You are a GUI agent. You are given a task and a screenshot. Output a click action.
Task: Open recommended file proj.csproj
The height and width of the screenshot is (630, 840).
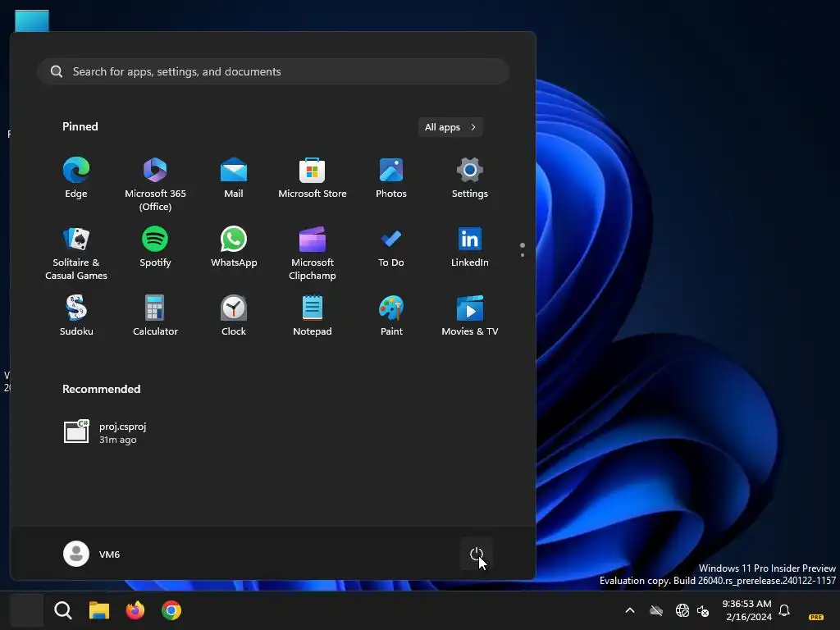click(x=105, y=432)
